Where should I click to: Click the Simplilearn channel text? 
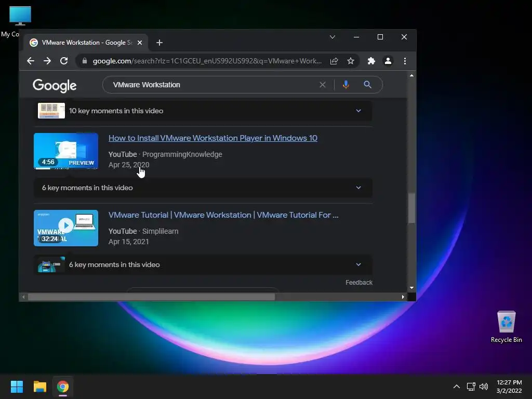pos(160,231)
